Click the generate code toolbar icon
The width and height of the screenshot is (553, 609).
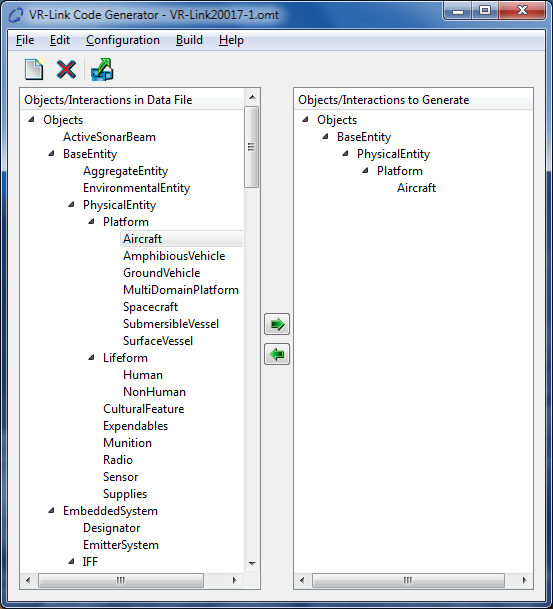[102, 70]
